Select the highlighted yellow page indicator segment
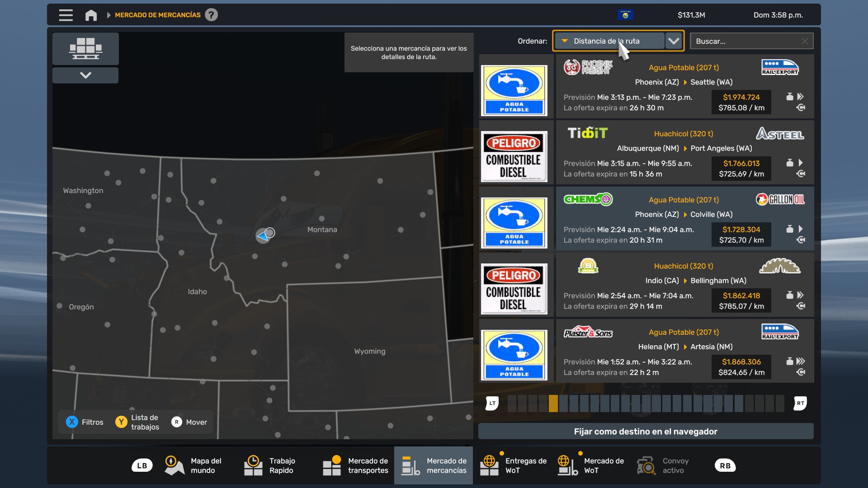 point(553,403)
